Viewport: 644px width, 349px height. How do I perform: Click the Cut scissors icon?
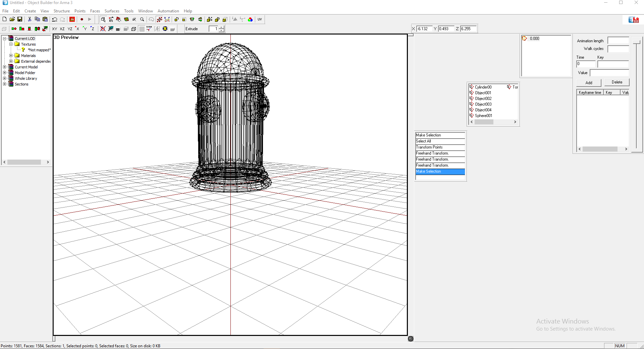click(30, 19)
